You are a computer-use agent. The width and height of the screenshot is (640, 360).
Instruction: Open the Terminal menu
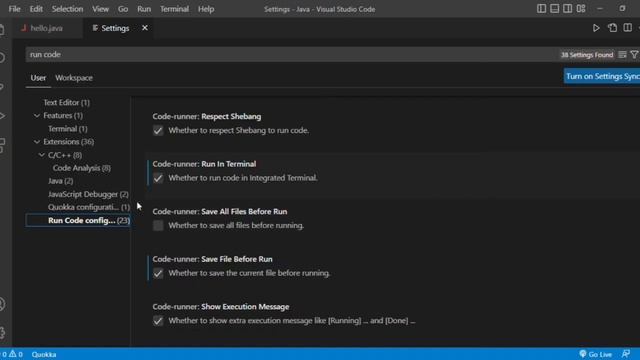click(x=174, y=9)
